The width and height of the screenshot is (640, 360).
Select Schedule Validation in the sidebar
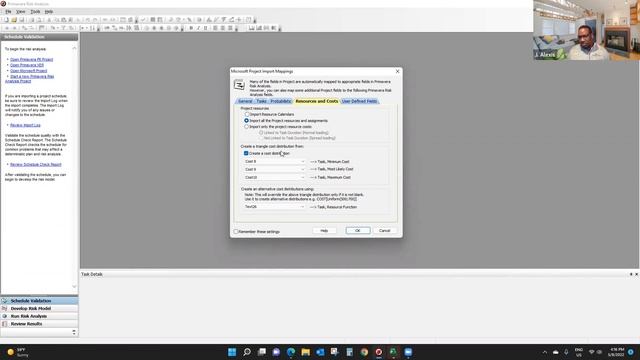[39, 301]
